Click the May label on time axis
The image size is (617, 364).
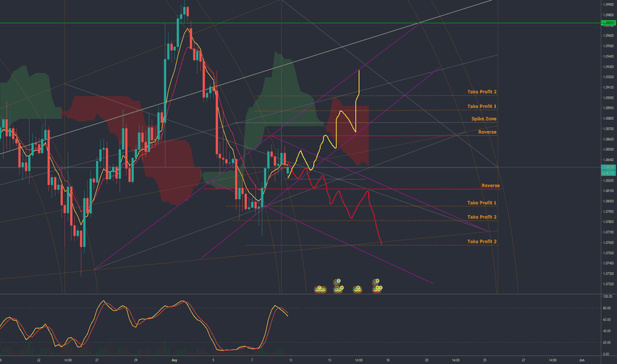174,360
